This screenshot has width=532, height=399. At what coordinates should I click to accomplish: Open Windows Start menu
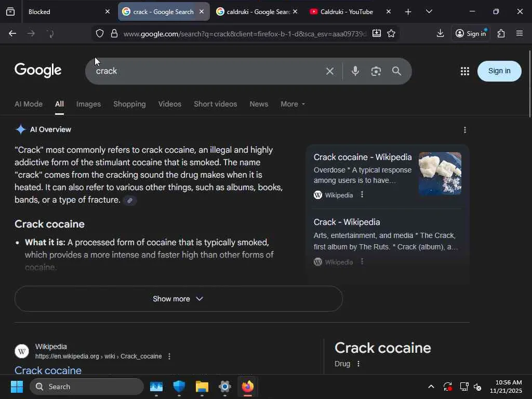pos(17,387)
